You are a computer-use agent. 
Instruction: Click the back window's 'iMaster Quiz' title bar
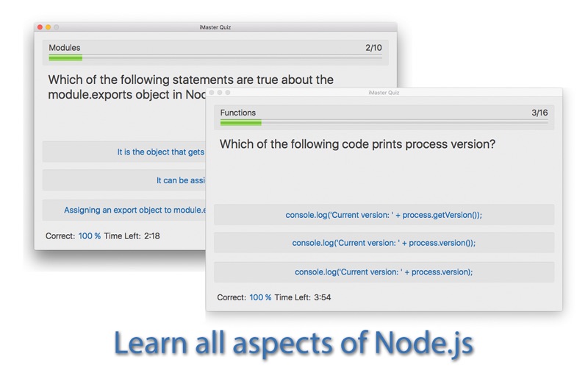pyautogui.click(x=215, y=27)
